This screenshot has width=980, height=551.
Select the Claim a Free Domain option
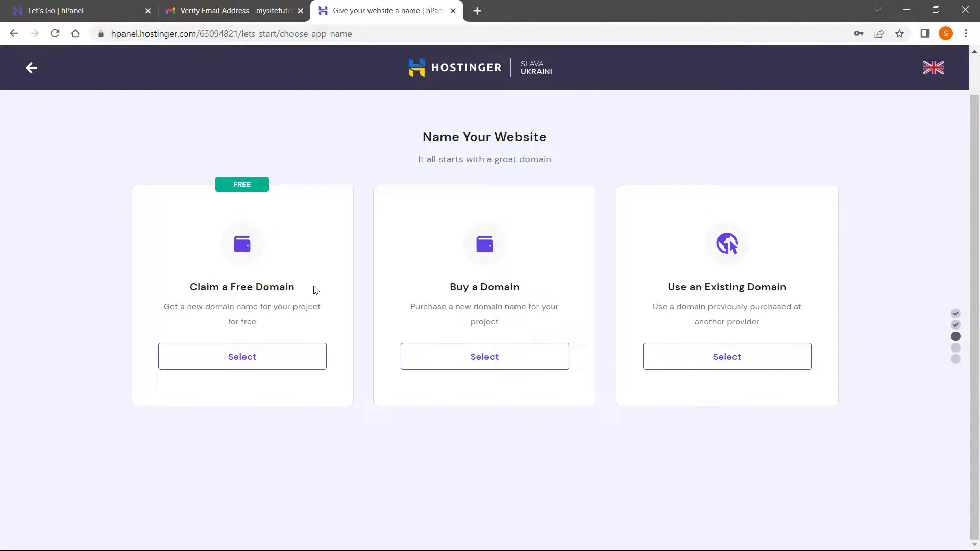242,357
